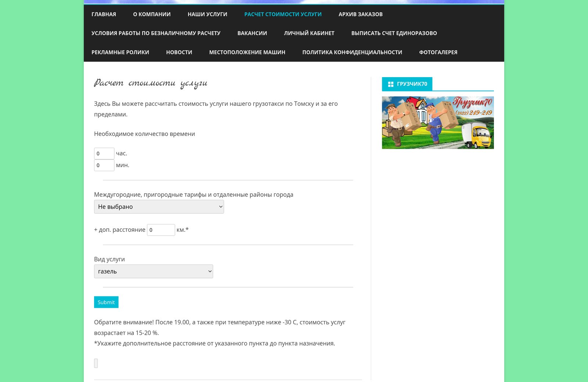Click the Вид услуги label
Viewport: 588px width, 382px height.
[x=110, y=259]
